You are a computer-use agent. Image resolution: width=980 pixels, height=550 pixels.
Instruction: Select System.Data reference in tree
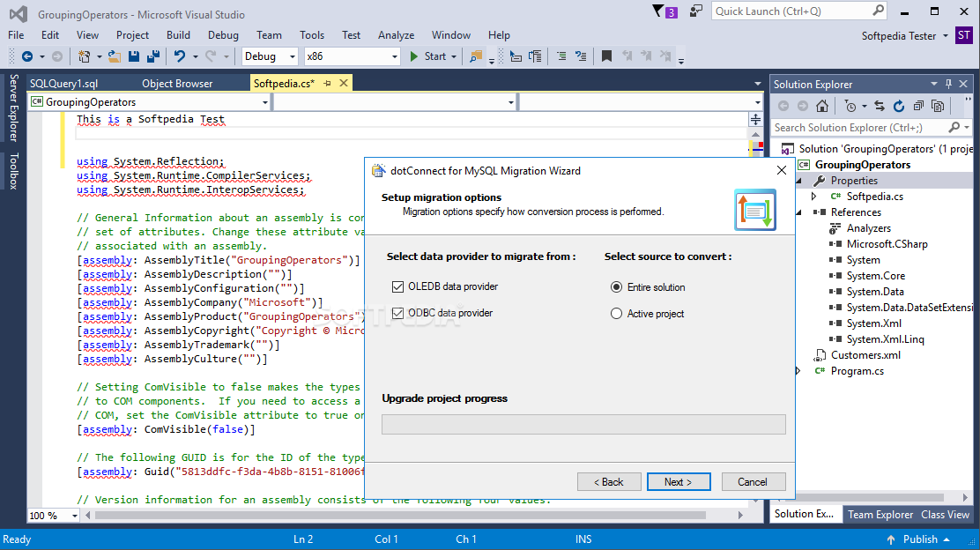point(874,292)
